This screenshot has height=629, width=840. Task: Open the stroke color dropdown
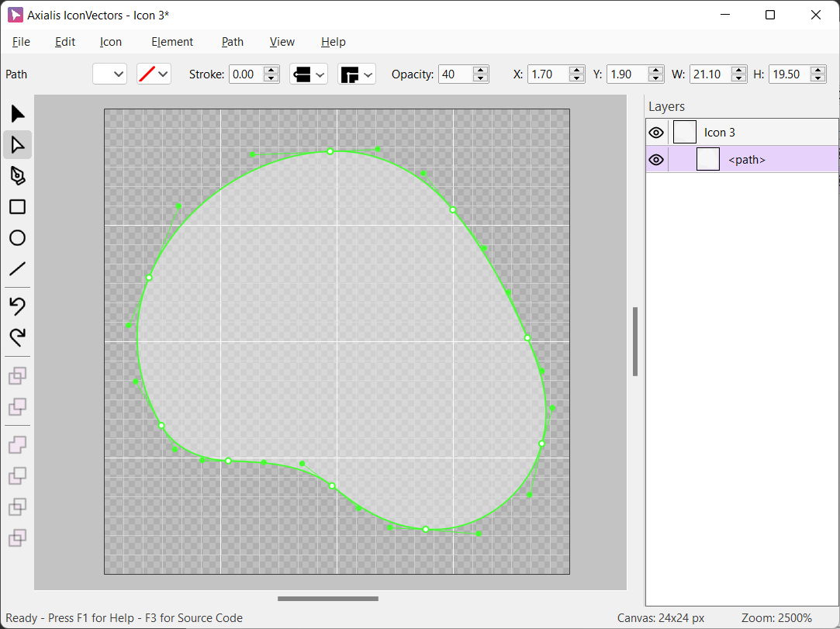pyautogui.click(x=154, y=74)
